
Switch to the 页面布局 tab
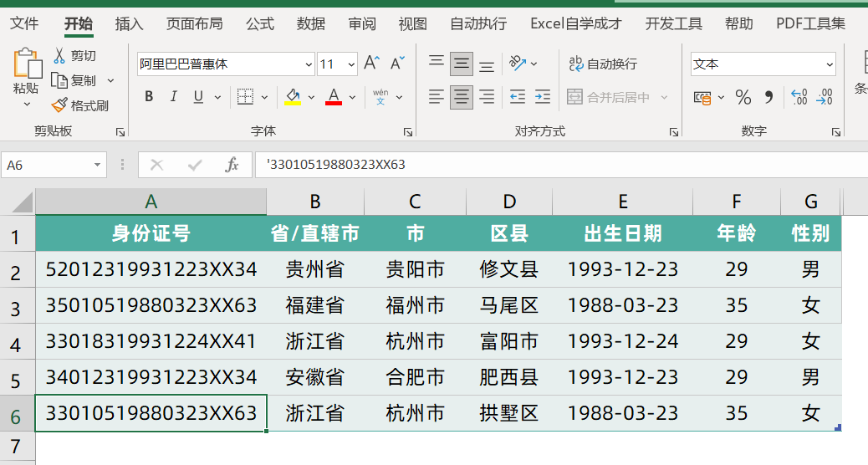194,23
